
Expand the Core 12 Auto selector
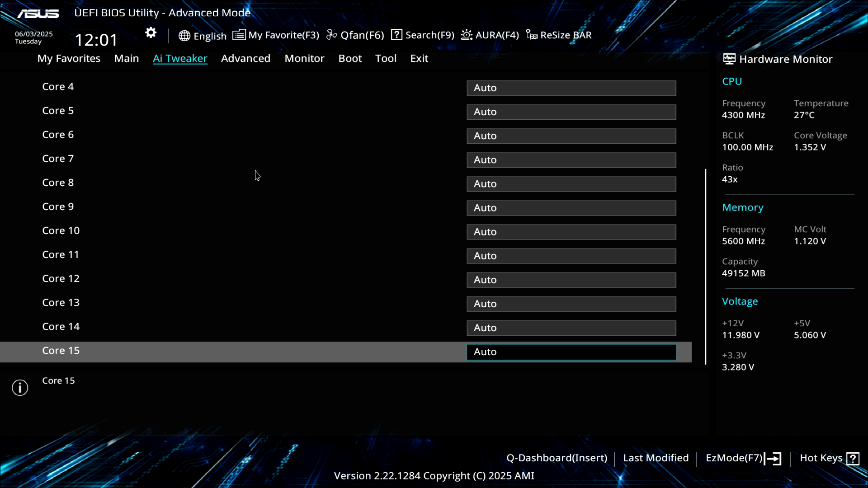coord(571,280)
